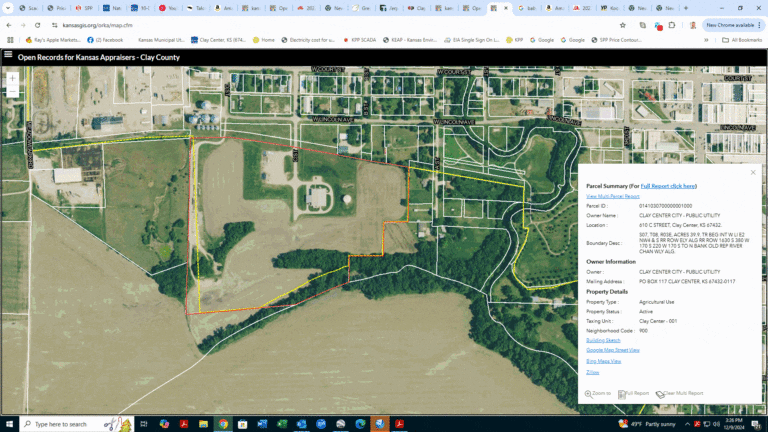Zoom out the map with minus button
This screenshot has height=432, width=768.
point(12,90)
